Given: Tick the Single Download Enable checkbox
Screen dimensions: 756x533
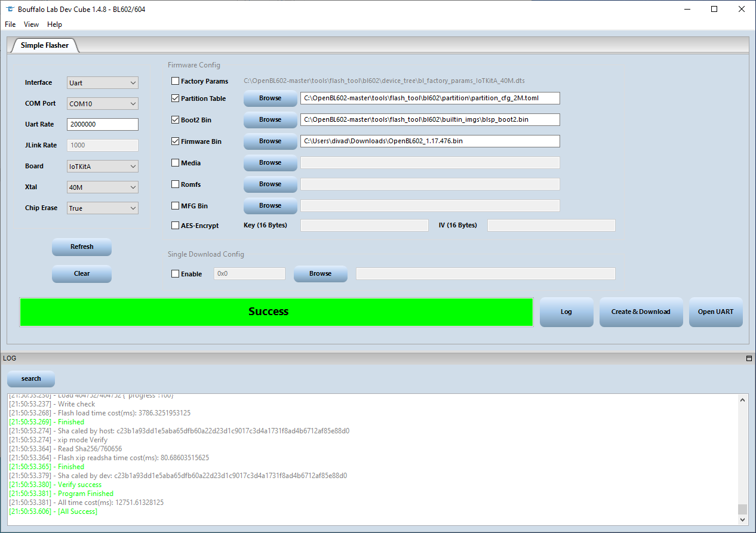Looking at the screenshot, I should pos(175,274).
